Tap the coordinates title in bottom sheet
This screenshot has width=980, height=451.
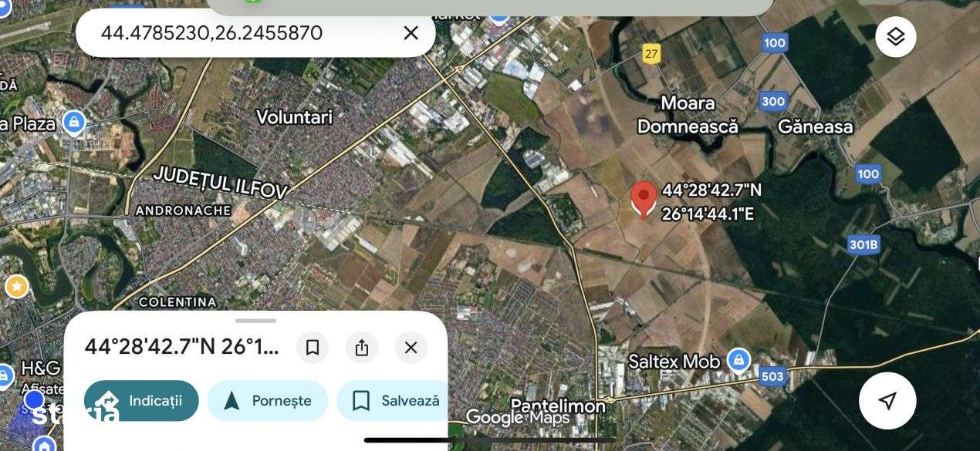(x=181, y=347)
